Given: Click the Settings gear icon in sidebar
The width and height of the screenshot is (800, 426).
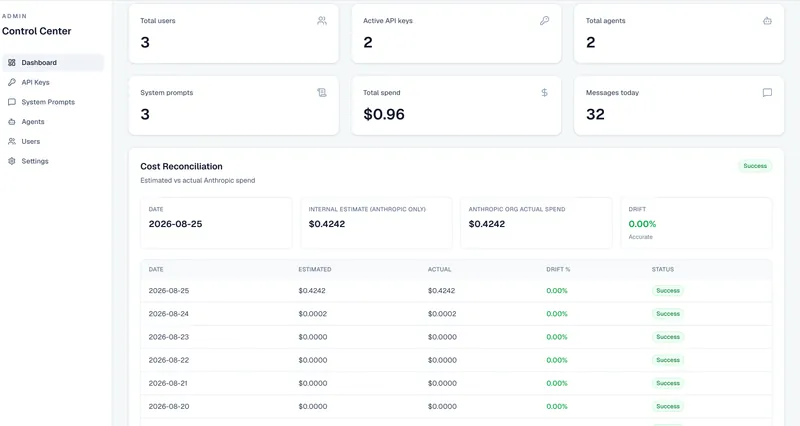Looking at the screenshot, I should 12,161.
